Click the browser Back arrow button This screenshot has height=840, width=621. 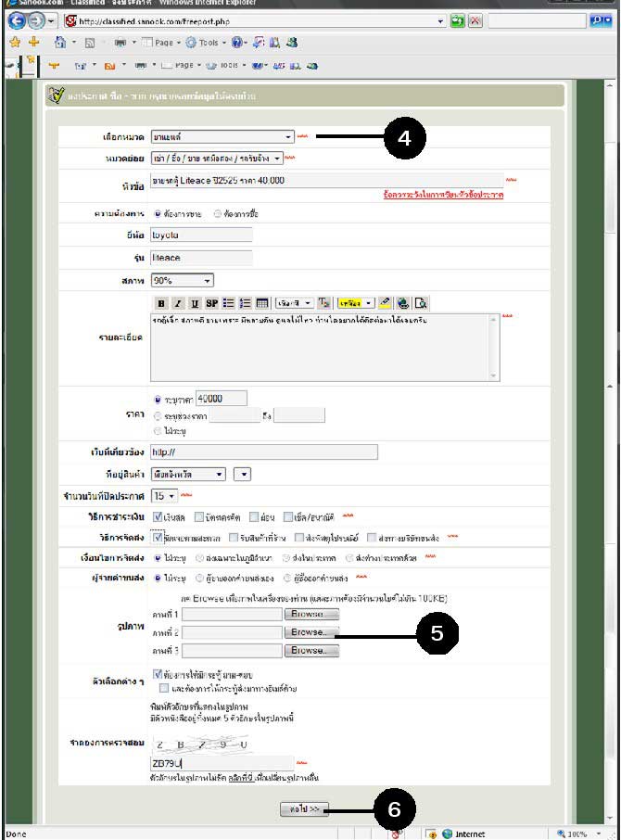click(x=18, y=21)
